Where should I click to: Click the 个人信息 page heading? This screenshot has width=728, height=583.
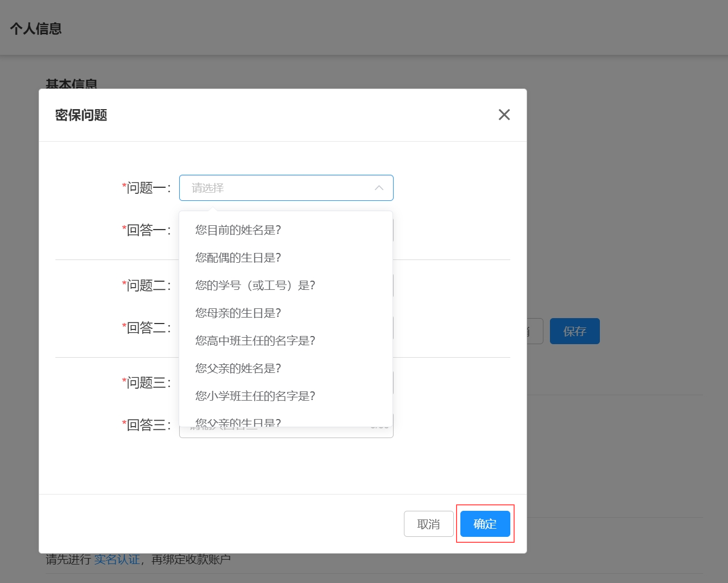tap(36, 28)
